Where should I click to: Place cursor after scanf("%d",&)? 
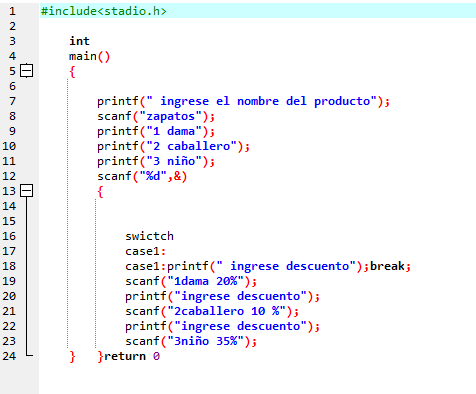pyautogui.click(x=187, y=176)
